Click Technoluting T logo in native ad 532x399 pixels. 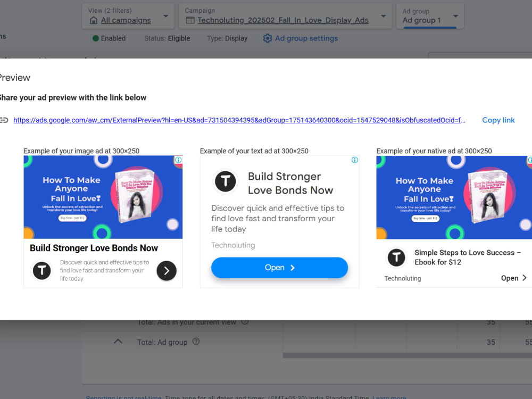(396, 257)
